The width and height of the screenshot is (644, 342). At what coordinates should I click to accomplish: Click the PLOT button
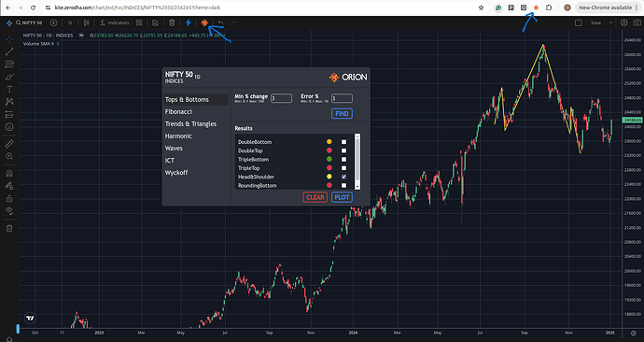(x=342, y=197)
